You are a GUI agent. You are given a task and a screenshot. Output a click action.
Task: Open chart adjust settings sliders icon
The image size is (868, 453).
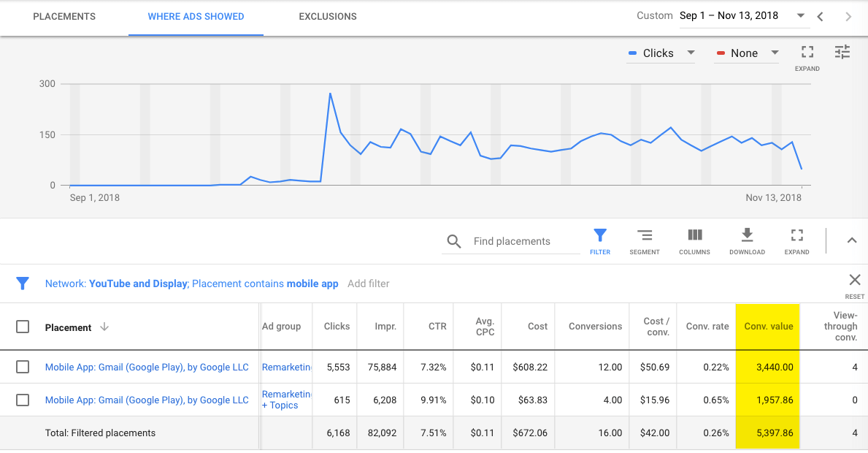click(842, 53)
